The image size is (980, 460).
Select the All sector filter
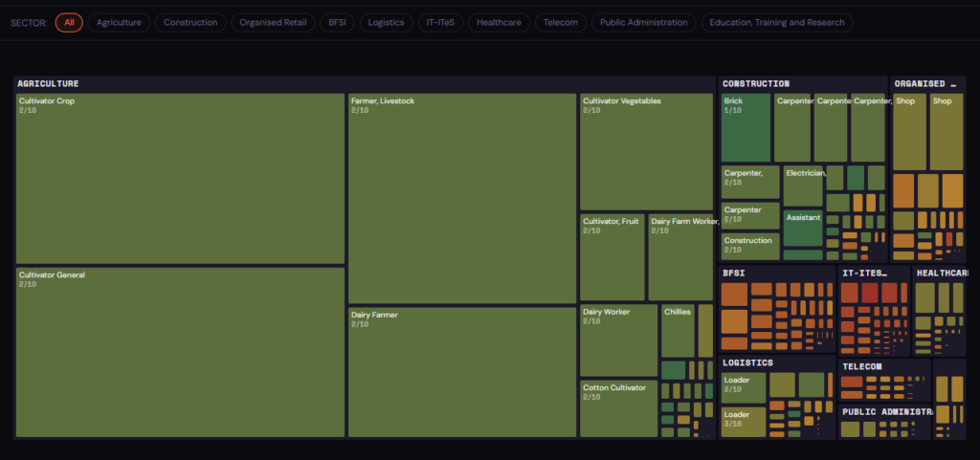coord(69,22)
